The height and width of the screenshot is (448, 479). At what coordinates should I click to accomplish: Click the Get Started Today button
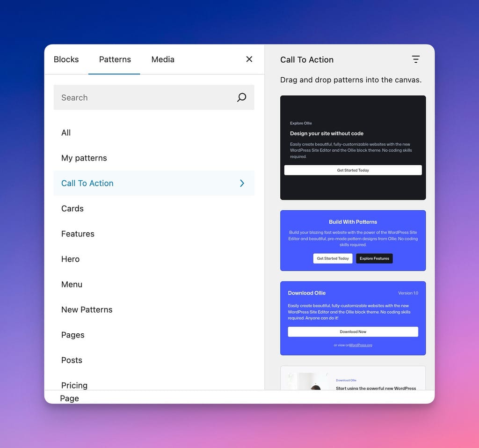pos(353,170)
